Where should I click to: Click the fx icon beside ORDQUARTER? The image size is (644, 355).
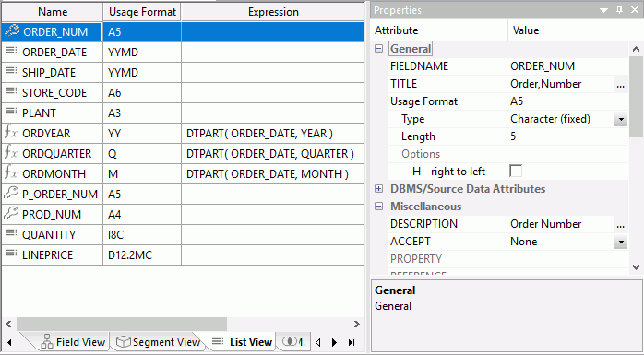point(11,153)
